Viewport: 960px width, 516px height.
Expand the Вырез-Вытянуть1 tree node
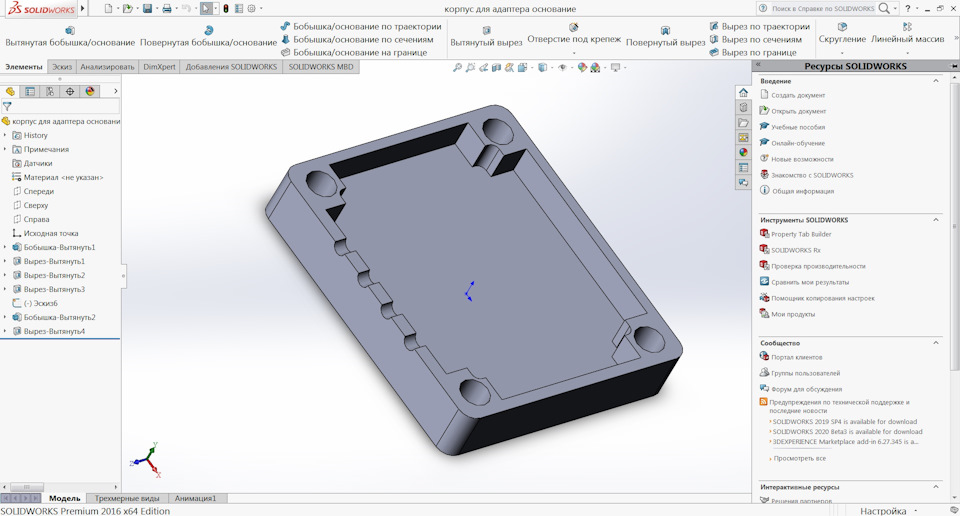(6, 261)
